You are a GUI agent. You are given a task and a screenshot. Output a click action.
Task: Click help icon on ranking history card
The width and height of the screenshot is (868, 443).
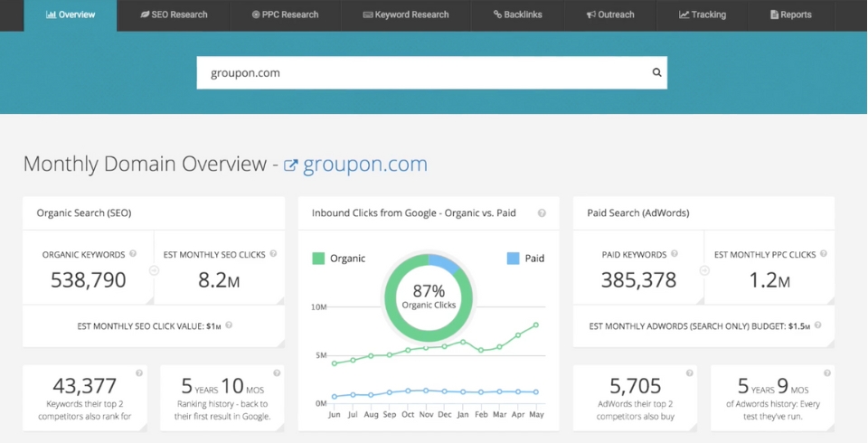click(277, 373)
